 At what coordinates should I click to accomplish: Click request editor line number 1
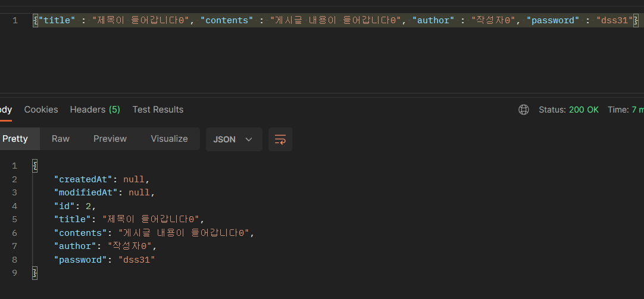(x=15, y=20)
